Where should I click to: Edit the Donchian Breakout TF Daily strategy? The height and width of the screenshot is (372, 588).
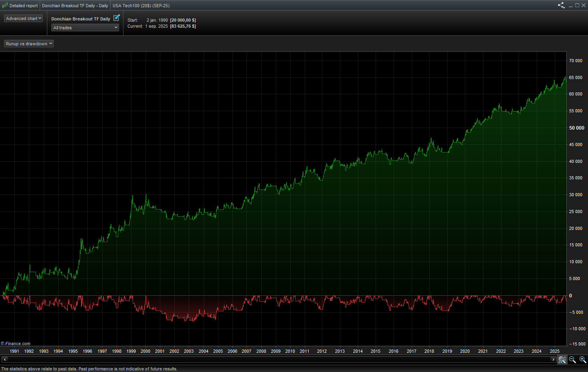(x=117, y=18)
